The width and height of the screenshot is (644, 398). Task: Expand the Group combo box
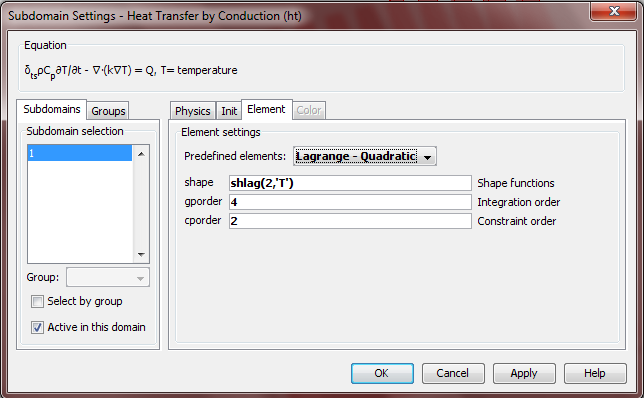pyautogui.click(x=108, y=278)
